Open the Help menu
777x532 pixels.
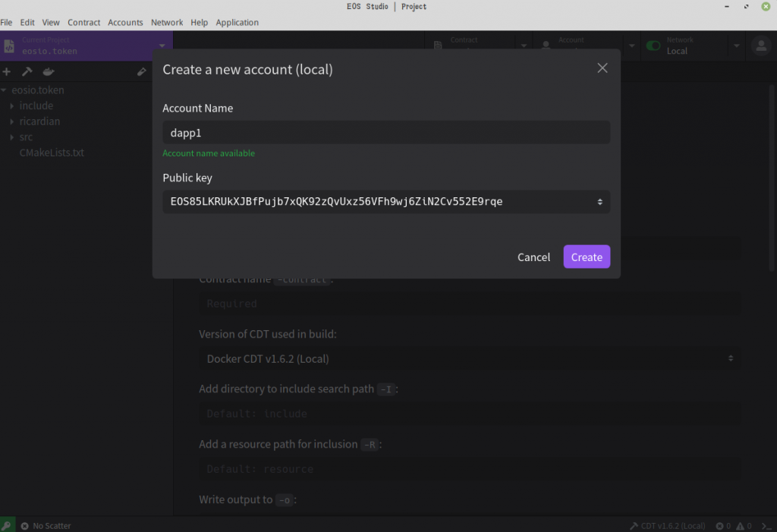(x=200, y=22)
